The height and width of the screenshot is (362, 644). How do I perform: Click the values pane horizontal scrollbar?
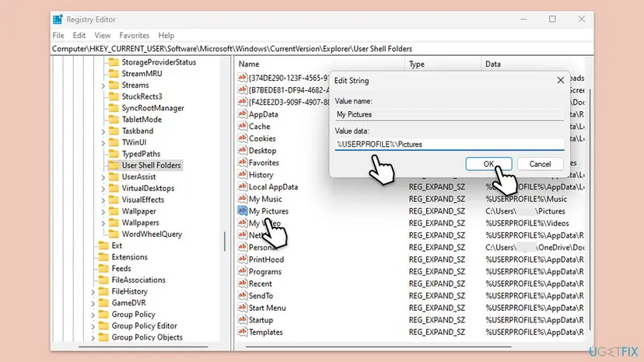click(x=379, y=346)
